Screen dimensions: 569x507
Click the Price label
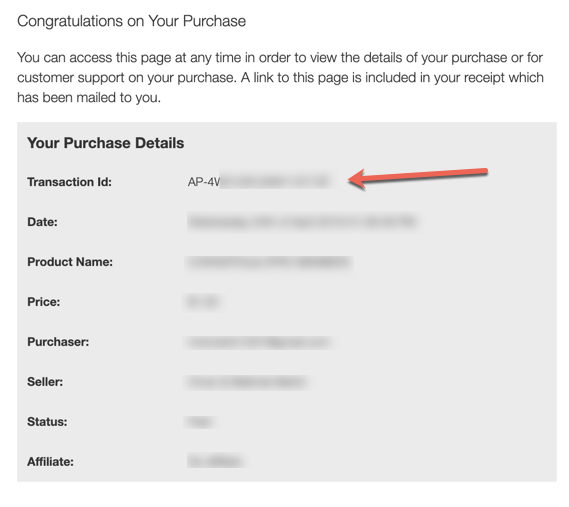pyautogui.click(x=44, y=302)
